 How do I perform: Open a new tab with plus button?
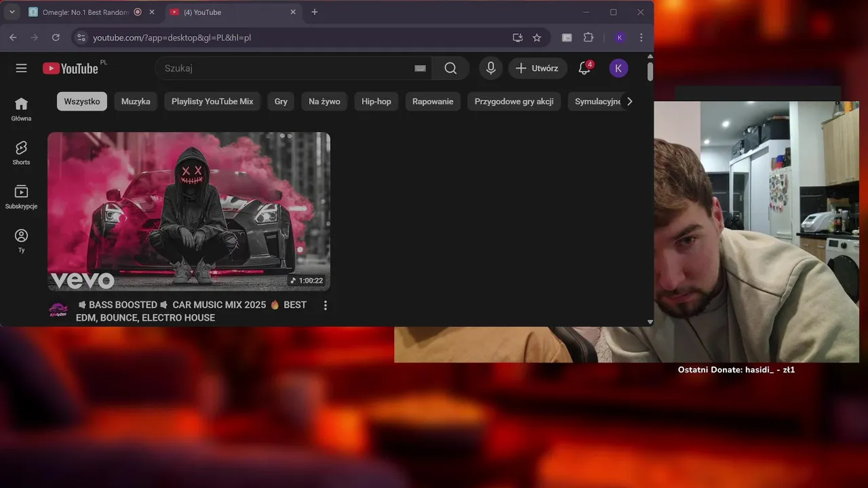(315, 12)
